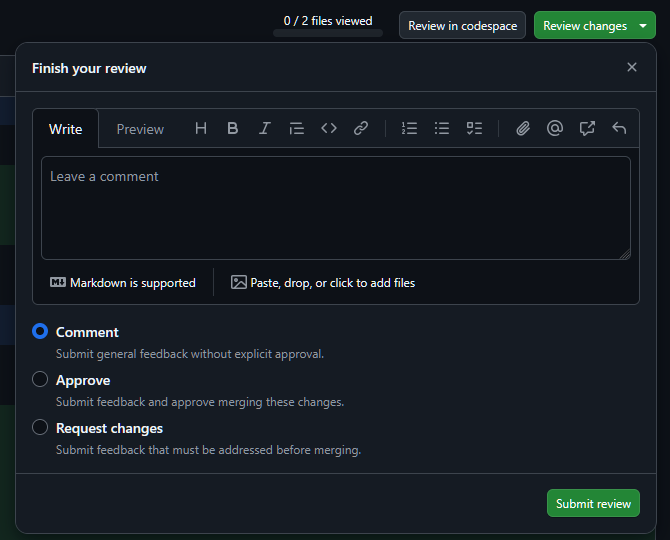The height and width of the screenshot is (540, 670).
Task: Click the comment box resize handle
Action: [625, 254]
